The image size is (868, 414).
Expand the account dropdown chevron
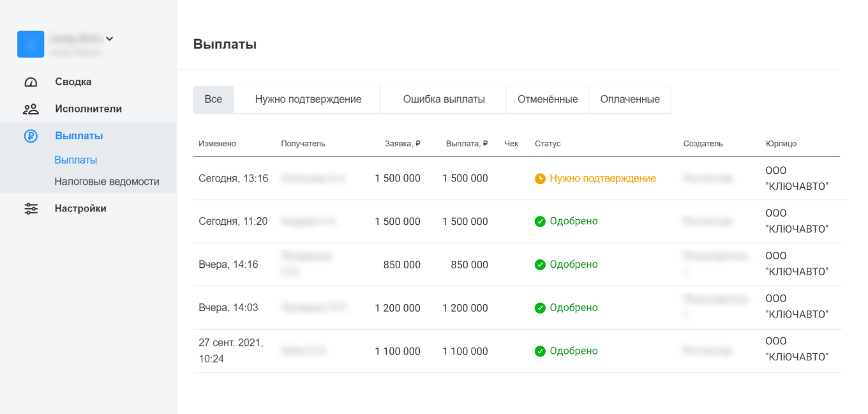tap(110, 39)
